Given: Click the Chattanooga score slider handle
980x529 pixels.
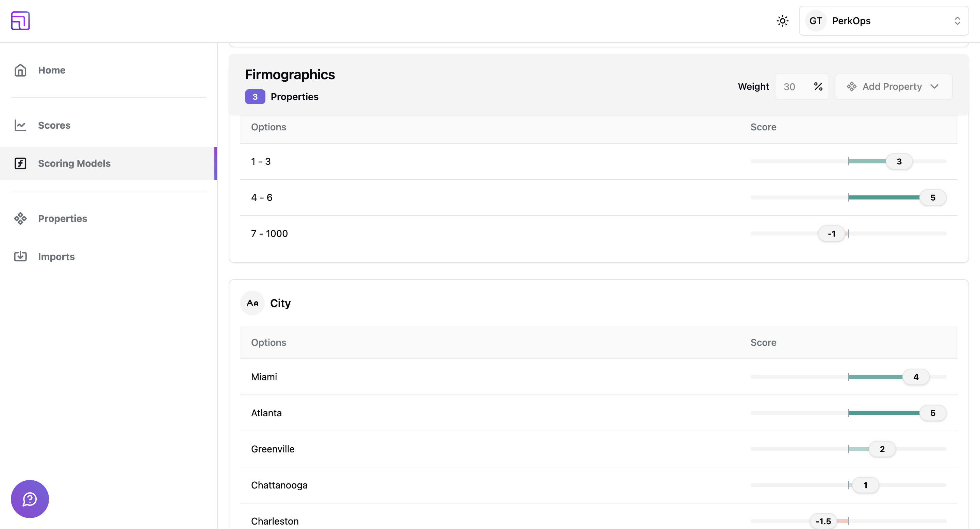Looking at the screenshot, I should pyautogui.click(x=865, y=485).
